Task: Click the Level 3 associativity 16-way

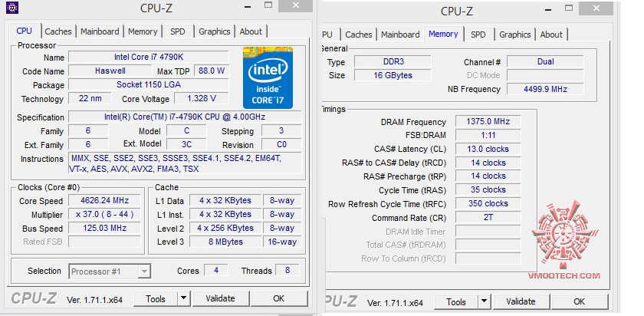Action: click(x=282, y=242)
